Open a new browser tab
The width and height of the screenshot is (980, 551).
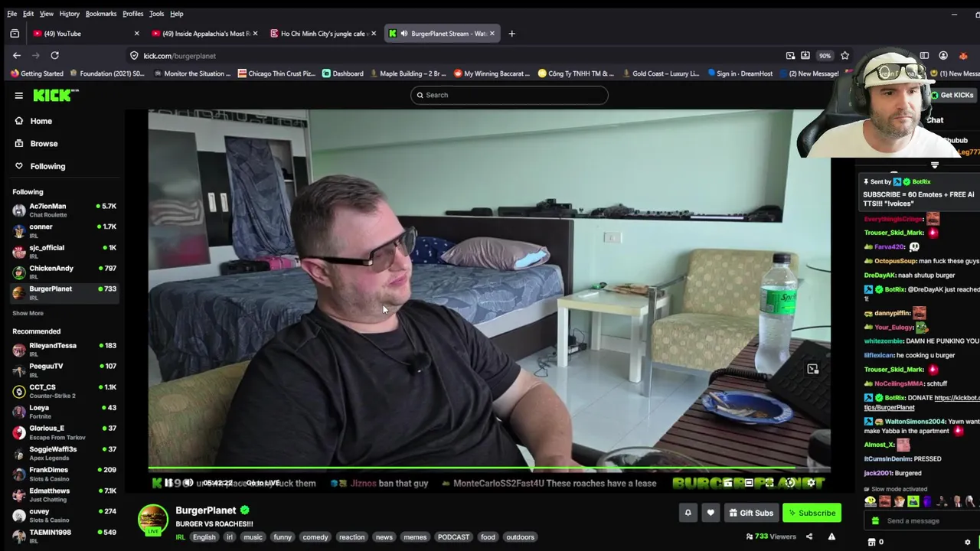512,34
